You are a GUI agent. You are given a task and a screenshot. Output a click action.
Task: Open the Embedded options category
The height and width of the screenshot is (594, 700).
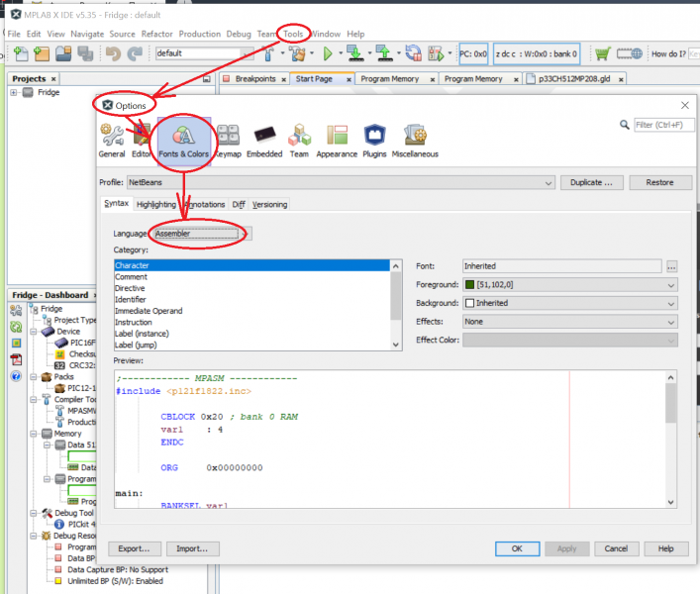point(264,141)
